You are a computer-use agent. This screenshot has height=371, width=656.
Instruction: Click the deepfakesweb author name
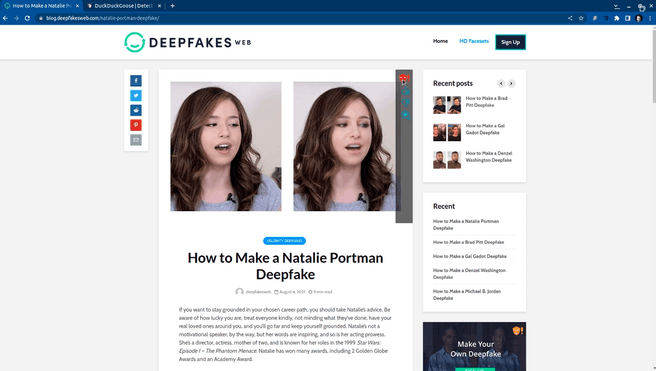pos(258,292)
